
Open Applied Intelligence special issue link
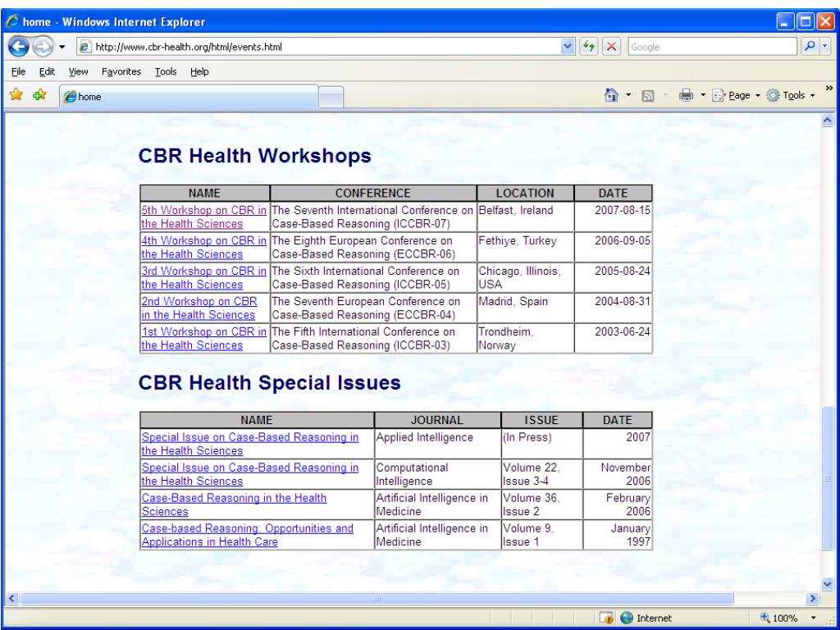point(249,444)
